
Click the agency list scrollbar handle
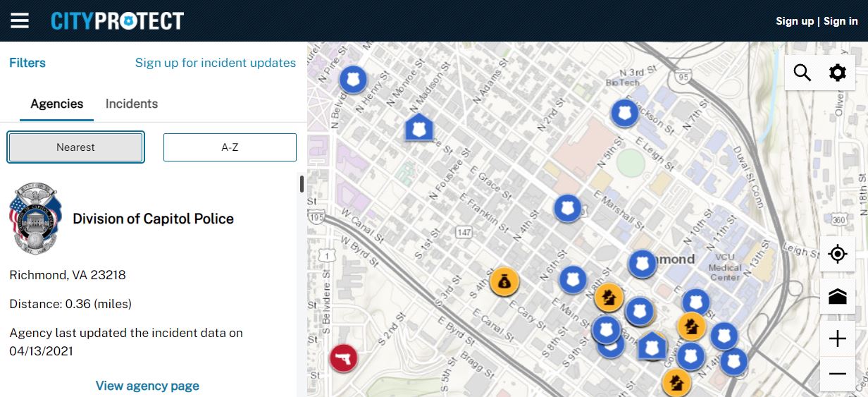coord(302,184)
